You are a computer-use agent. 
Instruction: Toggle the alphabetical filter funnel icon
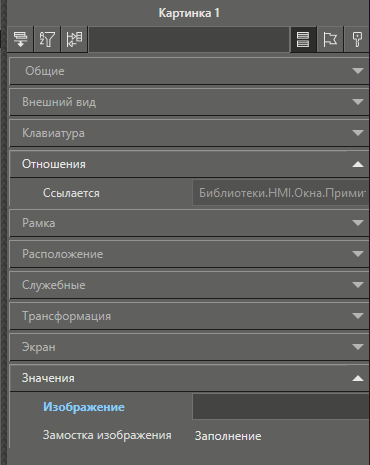47,39
